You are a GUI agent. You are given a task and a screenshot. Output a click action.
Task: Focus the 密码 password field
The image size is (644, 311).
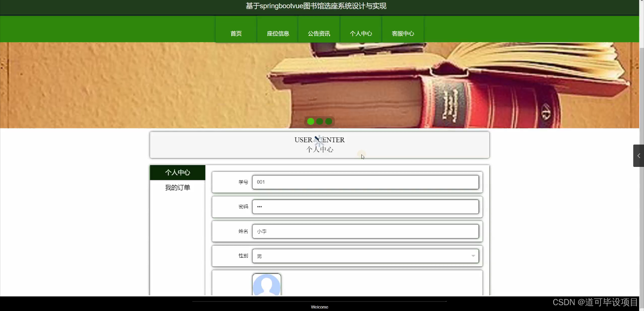coord(365,207)
